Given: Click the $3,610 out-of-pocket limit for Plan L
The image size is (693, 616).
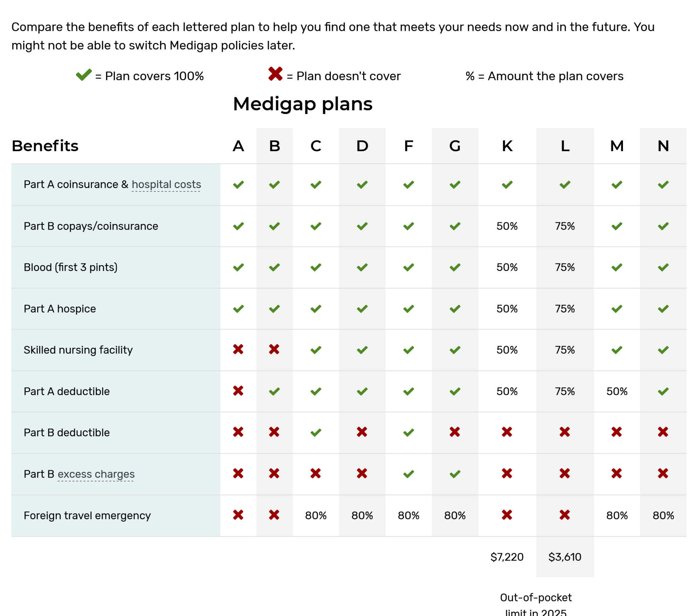Looking at the screenshot, I should (564, 557).
